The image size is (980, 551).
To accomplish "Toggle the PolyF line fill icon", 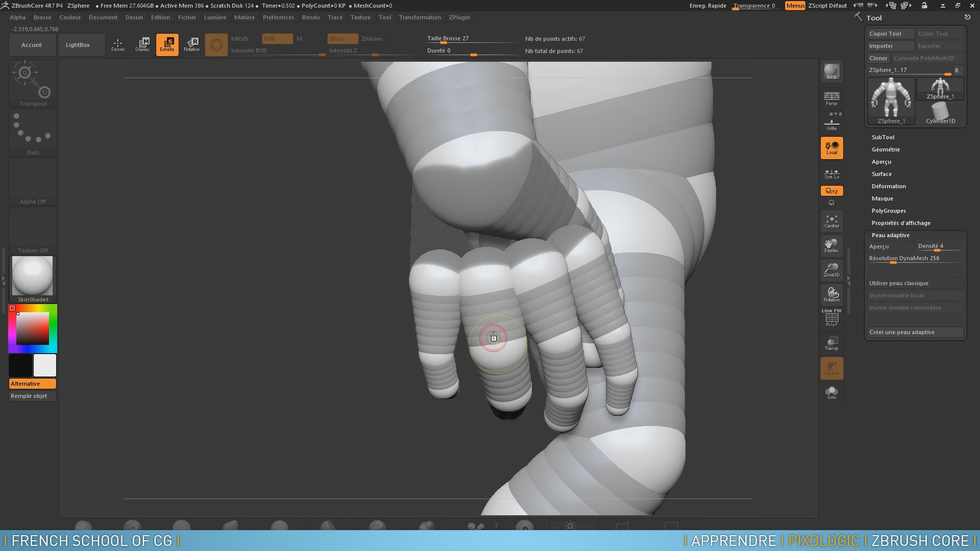I will [x=831, y=319].
